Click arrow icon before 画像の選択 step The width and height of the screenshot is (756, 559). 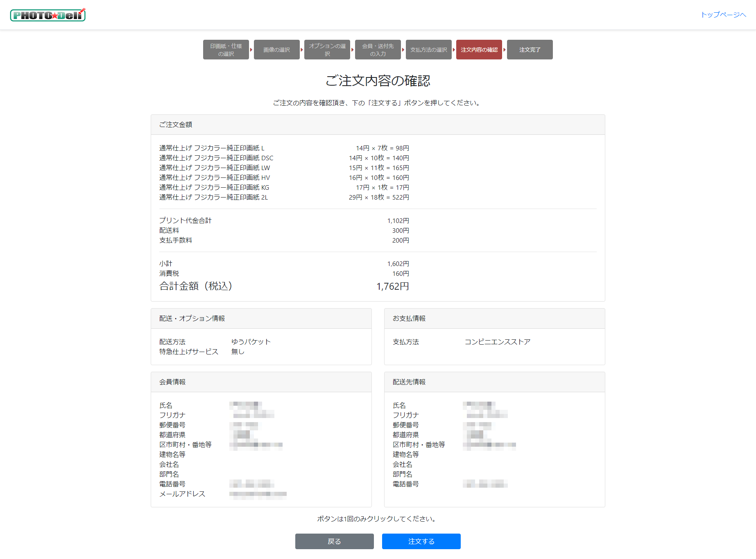(x=251, y=50)
